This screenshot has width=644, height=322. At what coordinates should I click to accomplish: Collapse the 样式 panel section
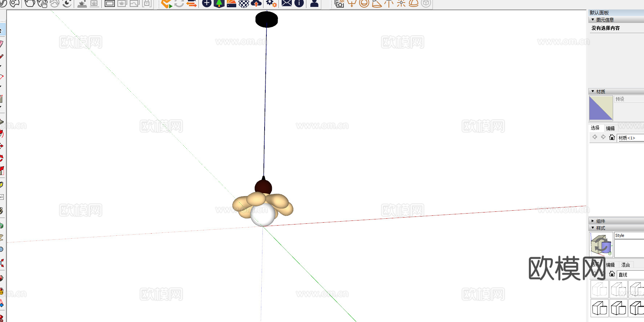(x=593, y=228)
